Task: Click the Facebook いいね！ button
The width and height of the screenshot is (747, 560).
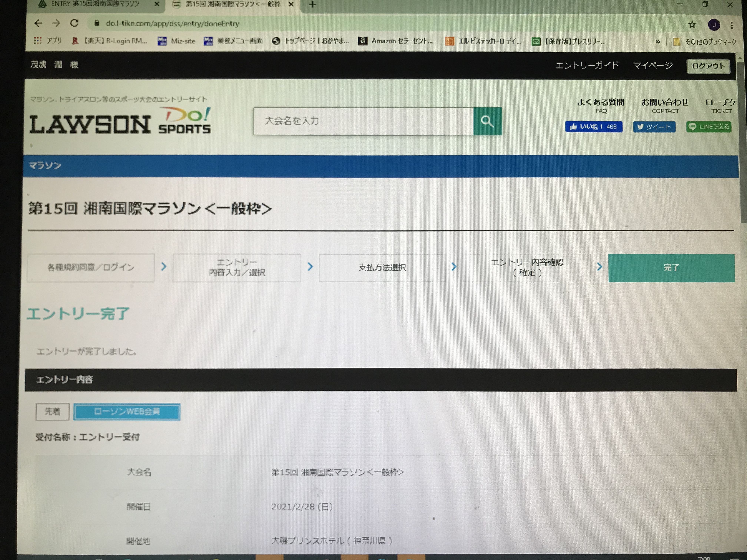Action: point(594,127)
